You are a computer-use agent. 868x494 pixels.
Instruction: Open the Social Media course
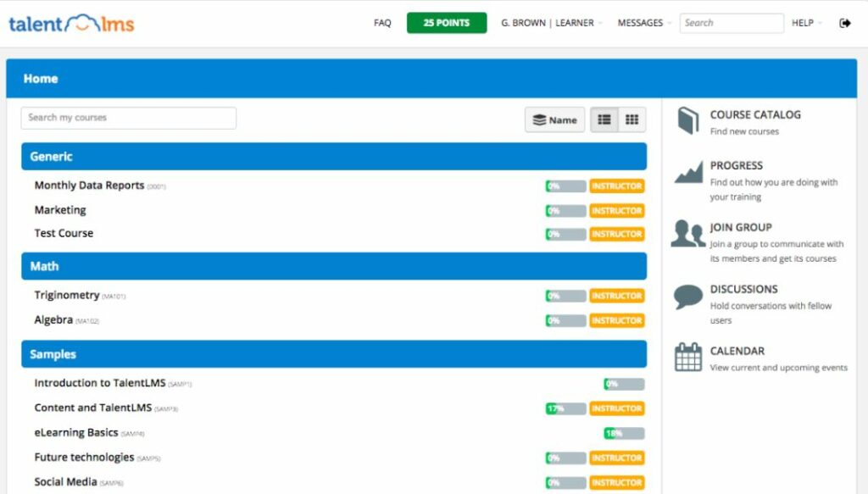coord(66,482)
